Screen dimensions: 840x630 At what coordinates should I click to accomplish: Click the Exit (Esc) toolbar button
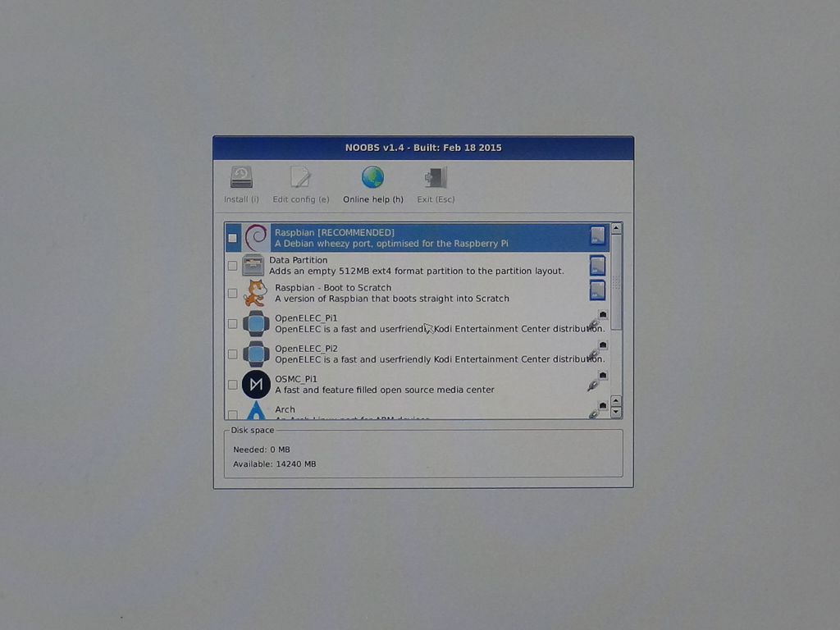tap(436, 185)
